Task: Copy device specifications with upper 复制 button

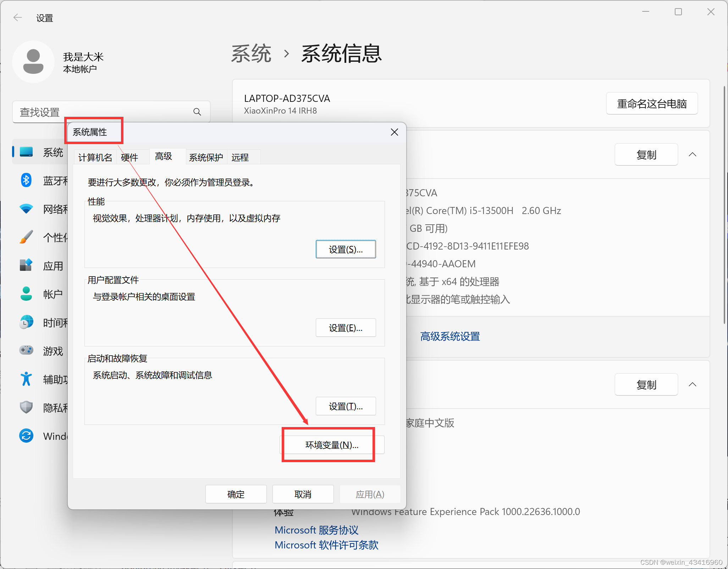Action: pyautogui.click(x=646, y=154)
